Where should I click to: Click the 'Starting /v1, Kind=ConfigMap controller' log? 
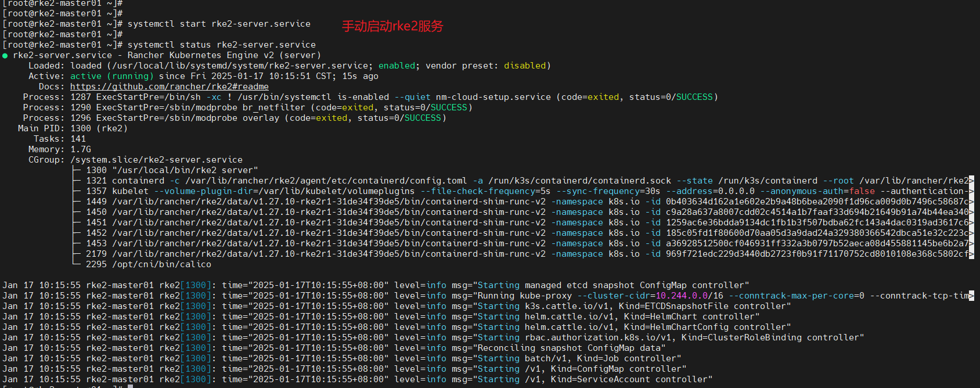tap(579, 369)
